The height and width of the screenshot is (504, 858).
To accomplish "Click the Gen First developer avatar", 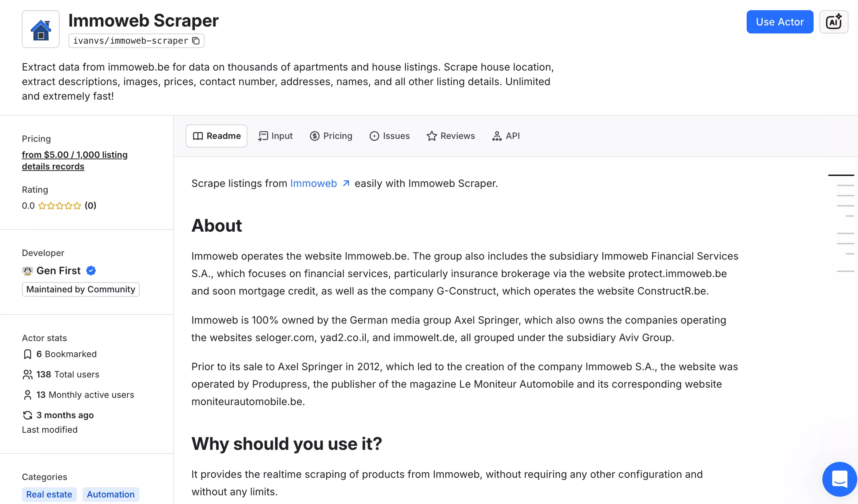I will (27, 271).
